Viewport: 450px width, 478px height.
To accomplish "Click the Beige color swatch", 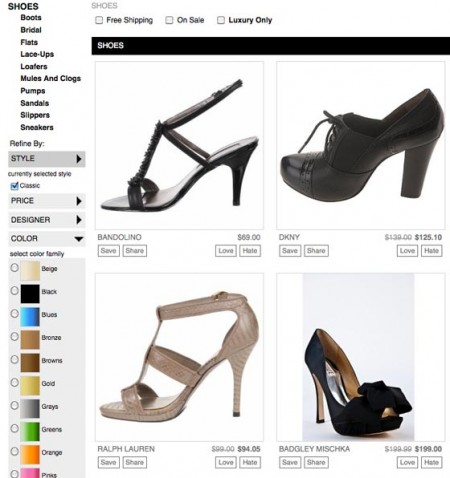I will pyautogui.click(x=30, y=271).
